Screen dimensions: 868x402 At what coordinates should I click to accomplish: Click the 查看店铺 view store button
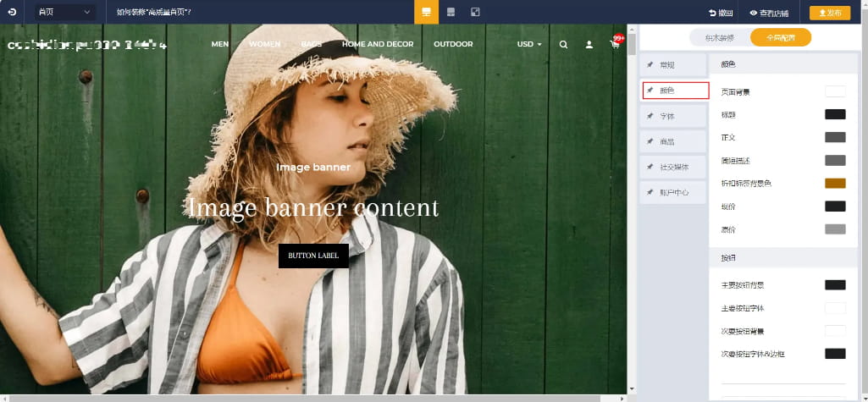[769, 13]
